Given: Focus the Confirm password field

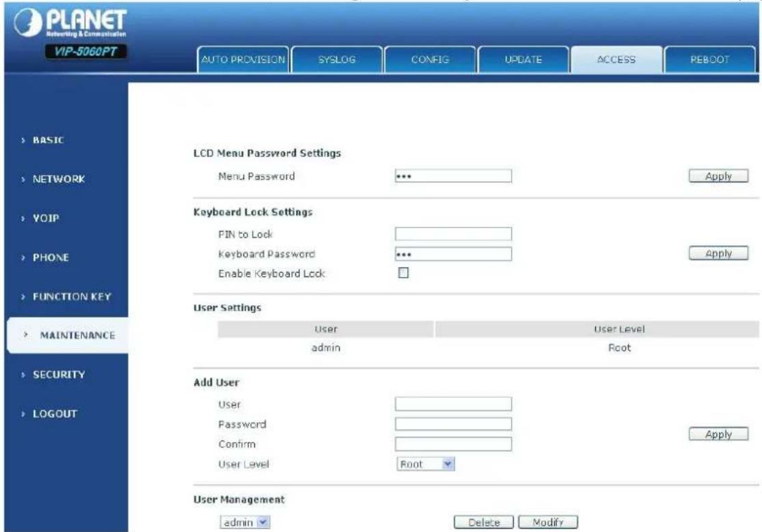Looking at the screenshot, I should (x=453, y=444).
